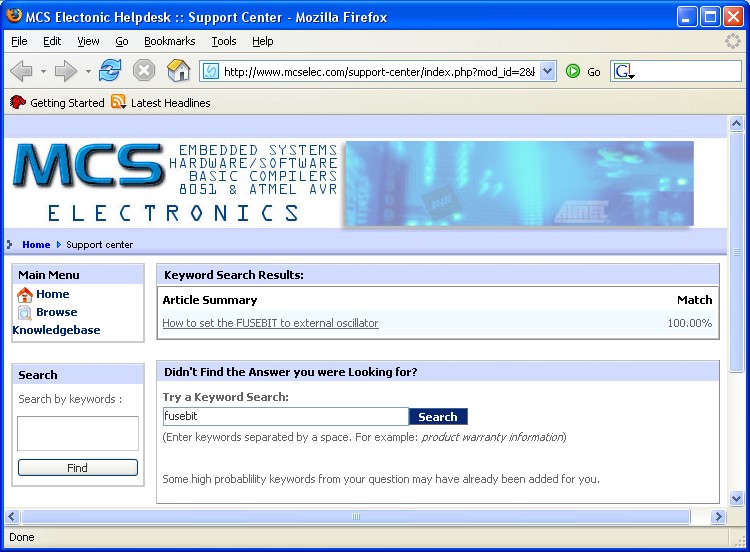Click the horizontal scrollbar left arrow
750x552 pixels.
[x=12, y=517]
